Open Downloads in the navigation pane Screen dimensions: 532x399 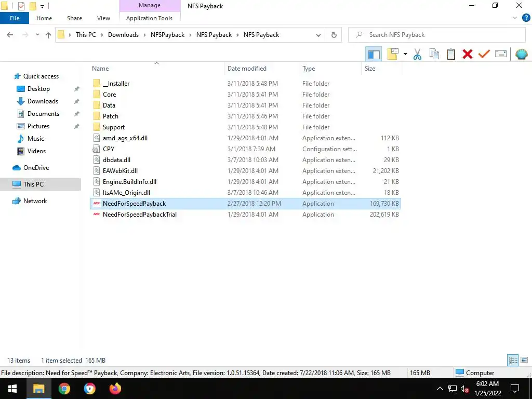point(43,101)
